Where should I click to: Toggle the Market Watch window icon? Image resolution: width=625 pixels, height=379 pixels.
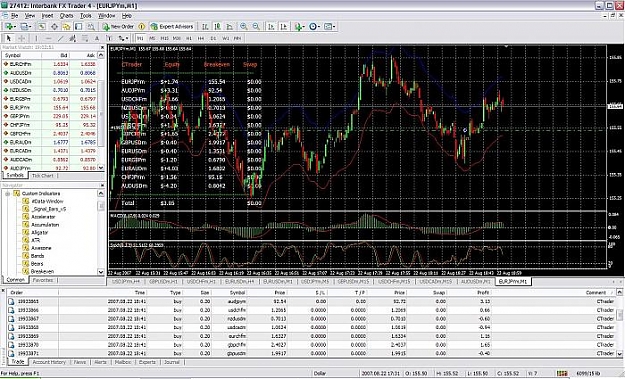point(41,27)
